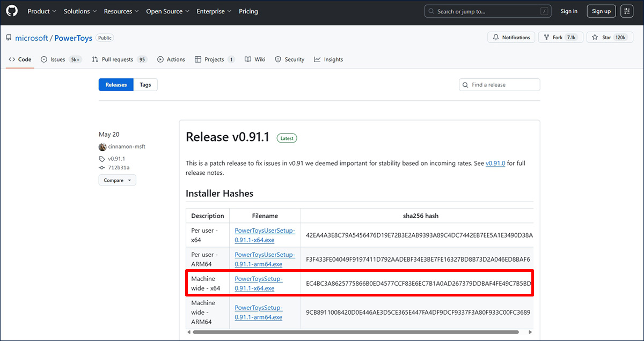Open the Product menu
644x341 pixels.
pos(41,11)
